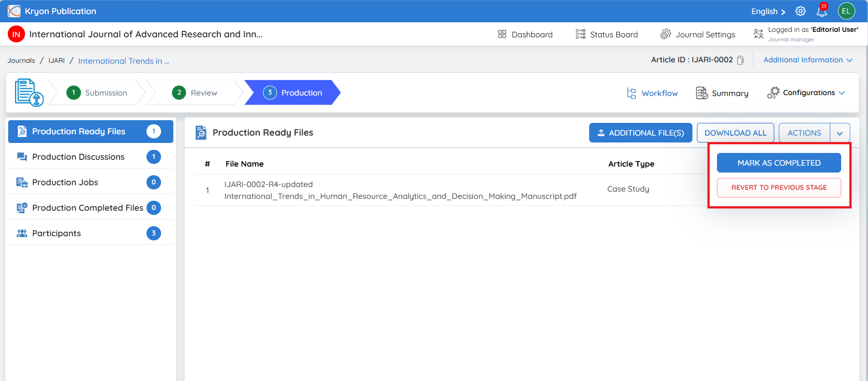The width and height of the screenshot is (868, 381).
Task: Select the Production stage
Action: coord(293,92)
